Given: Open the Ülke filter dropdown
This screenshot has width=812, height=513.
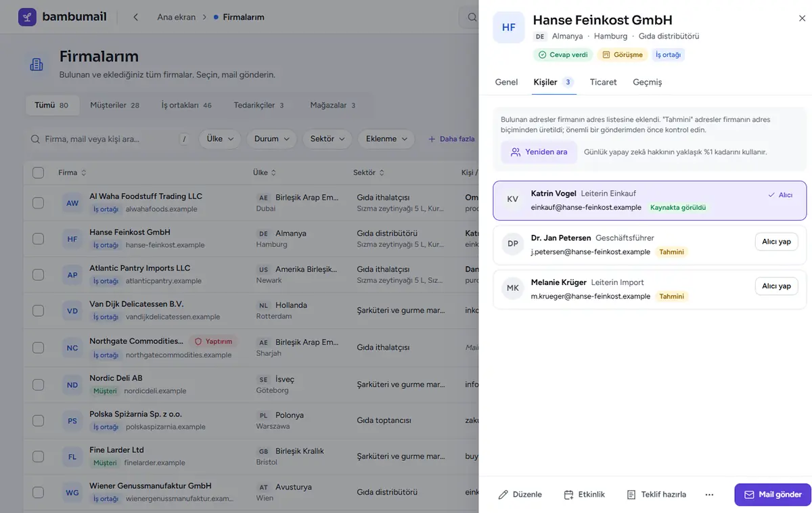Looking at the screenshot, I should (219, 139).
